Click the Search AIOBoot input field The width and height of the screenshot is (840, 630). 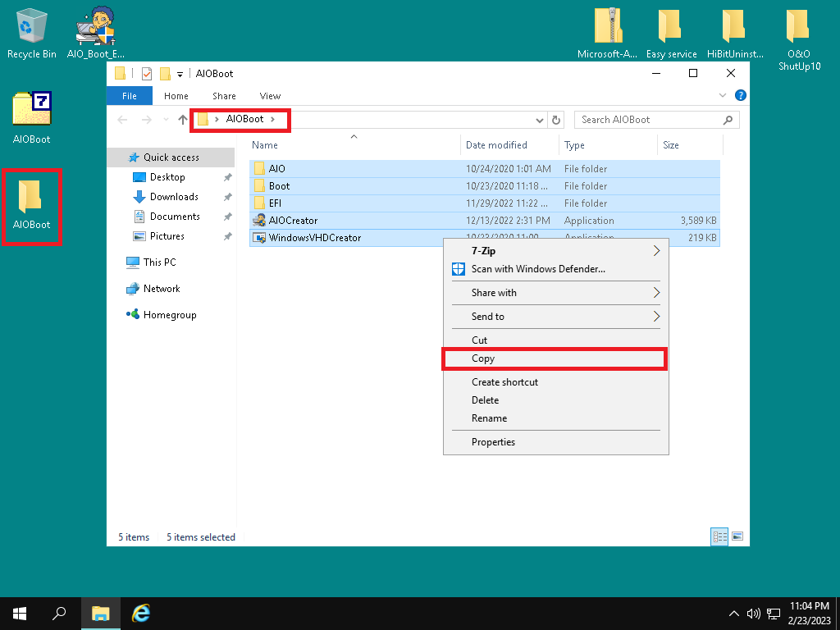click(x=648, y=120)
